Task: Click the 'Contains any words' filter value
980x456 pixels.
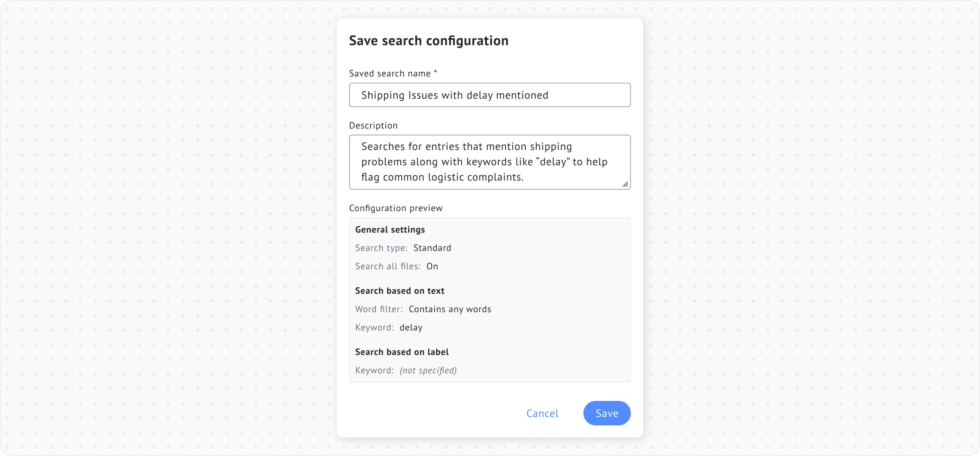Action: click(x=450, y=309)
